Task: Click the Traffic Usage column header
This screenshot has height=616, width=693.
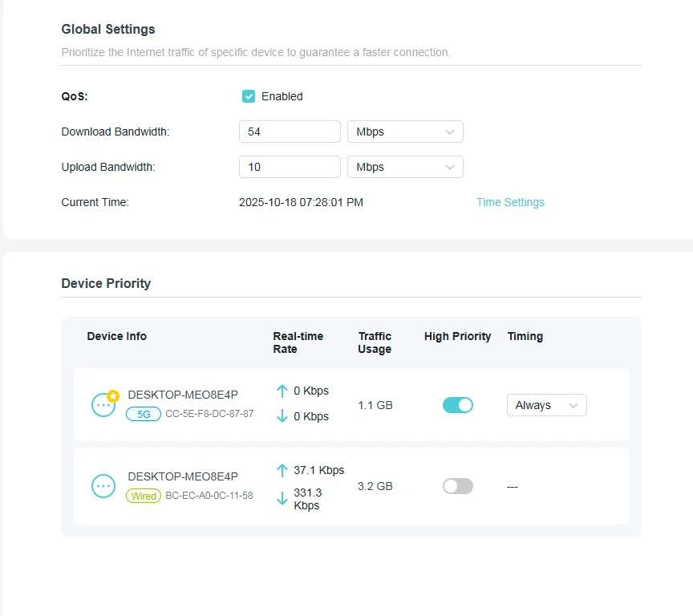Action: (x=375, y=342)
